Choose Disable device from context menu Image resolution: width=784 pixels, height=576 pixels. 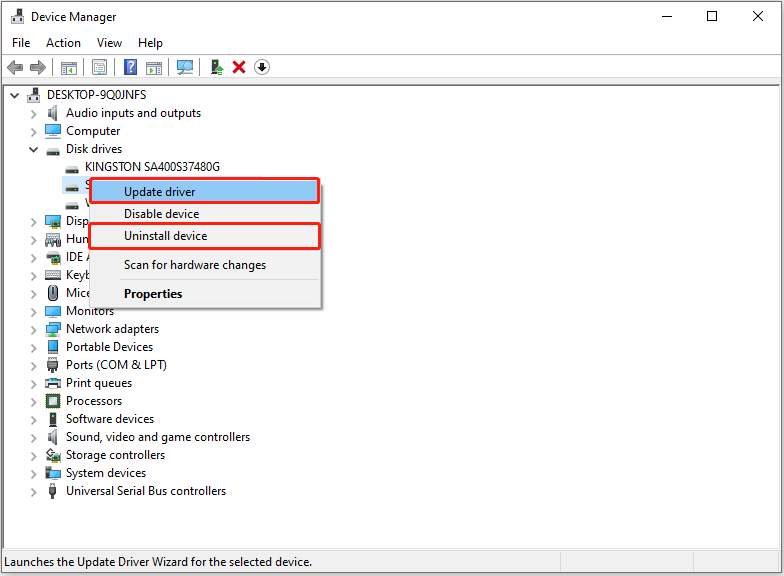(x=205, y=214)
